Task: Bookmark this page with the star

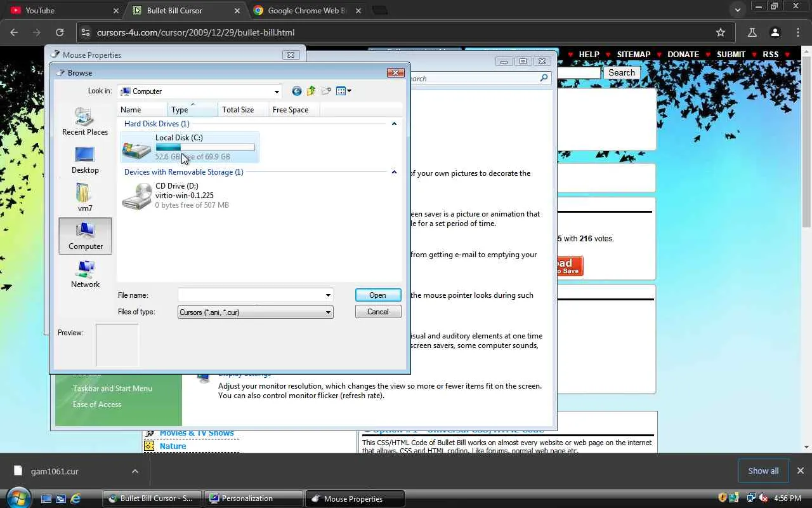Action: [721, 32]
